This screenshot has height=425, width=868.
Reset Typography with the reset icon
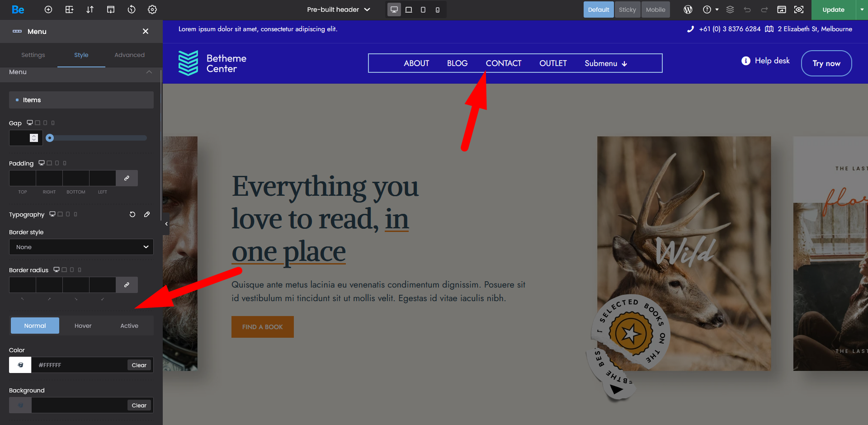tap(132, 214)
